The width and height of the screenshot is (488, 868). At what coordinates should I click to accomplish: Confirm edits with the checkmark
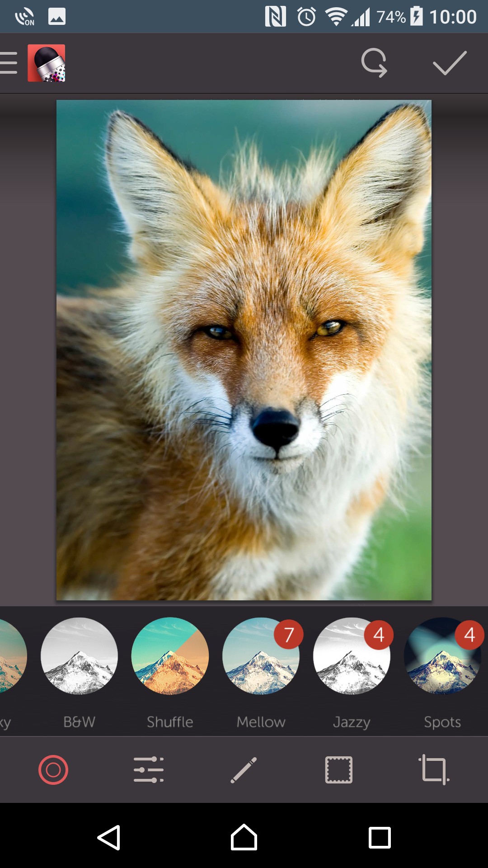[x=449, y=63]
